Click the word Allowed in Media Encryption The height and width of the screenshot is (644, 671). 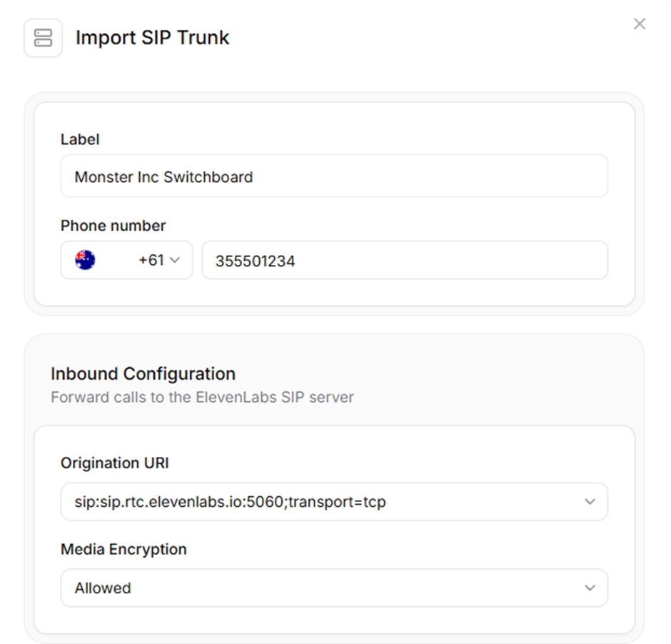pyautogui.click(x=103, y=588)
